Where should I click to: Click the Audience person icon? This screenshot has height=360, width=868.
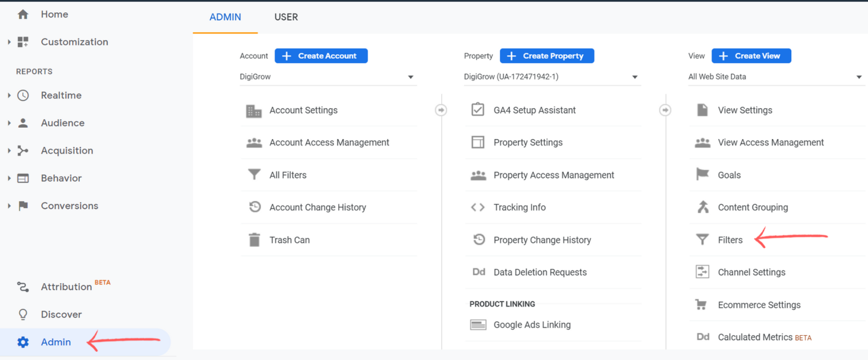[x=23, y=123]
